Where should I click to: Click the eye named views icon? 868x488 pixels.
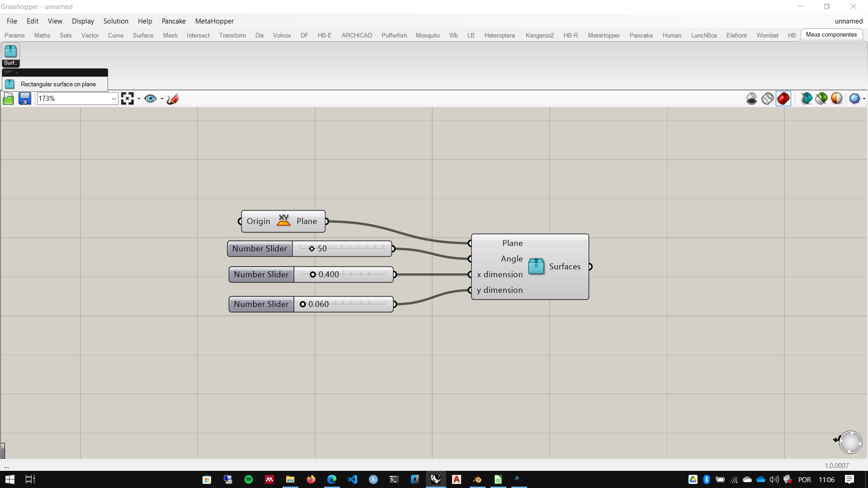pos(151,99)
